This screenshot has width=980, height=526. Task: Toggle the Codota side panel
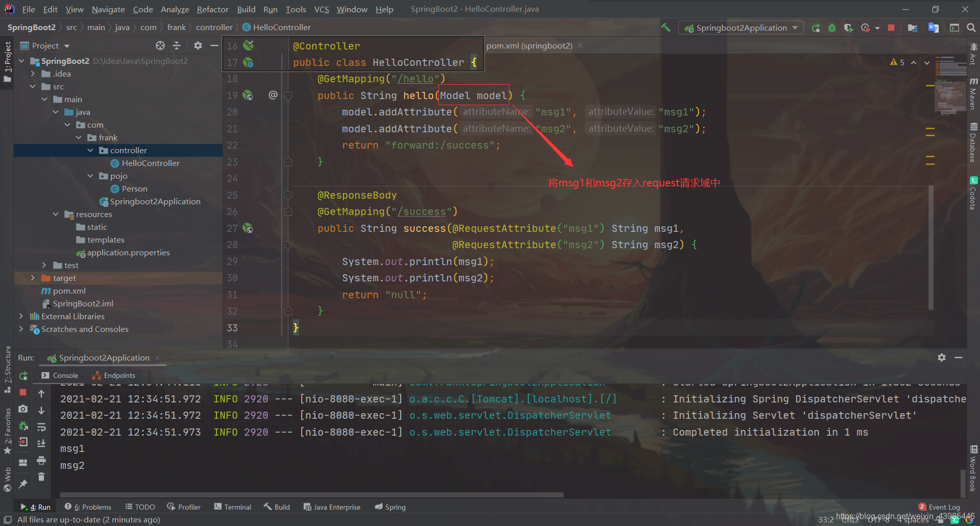coord(973,193)
